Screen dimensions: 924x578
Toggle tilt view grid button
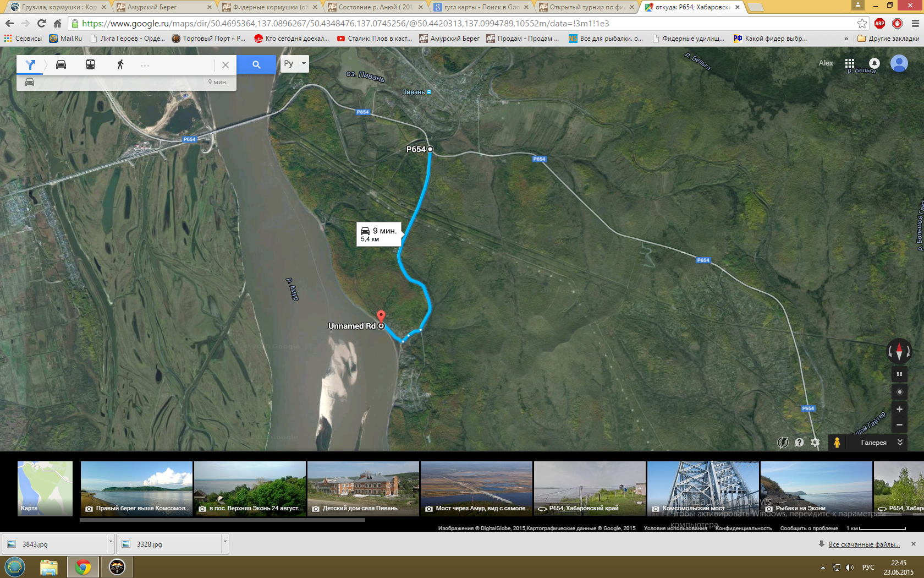point(899,374)
